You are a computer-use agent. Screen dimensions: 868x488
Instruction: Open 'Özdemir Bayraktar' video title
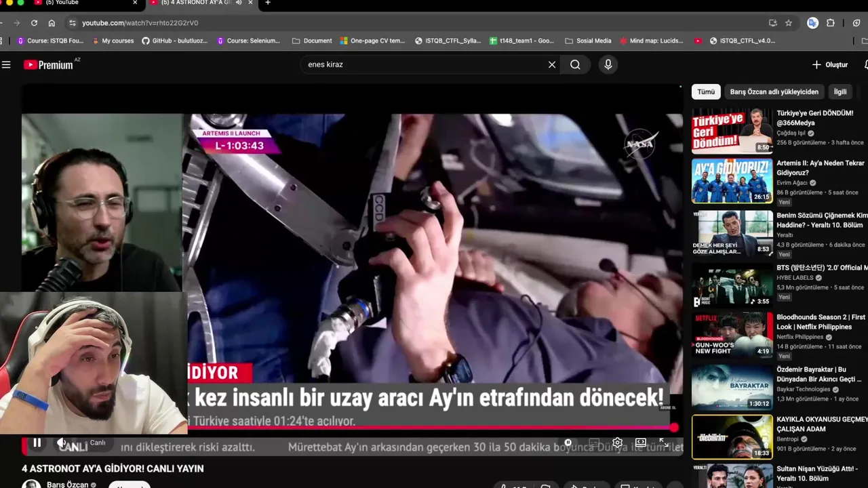pyautogui.click(x=819, y=374)
